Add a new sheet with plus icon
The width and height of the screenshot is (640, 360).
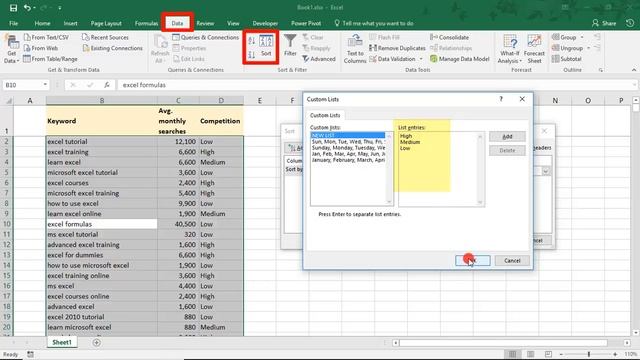[96, 342]
